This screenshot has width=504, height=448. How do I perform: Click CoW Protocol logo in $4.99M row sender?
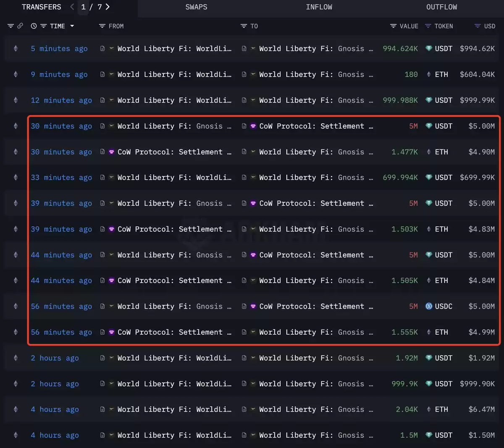[111, 332]
